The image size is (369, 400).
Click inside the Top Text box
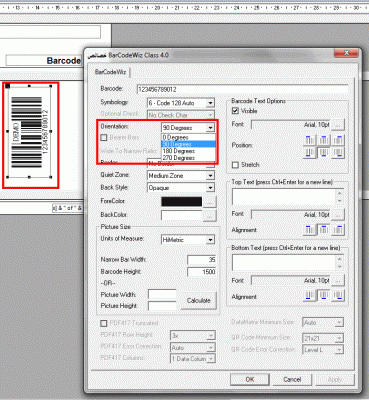click(284, 197)
